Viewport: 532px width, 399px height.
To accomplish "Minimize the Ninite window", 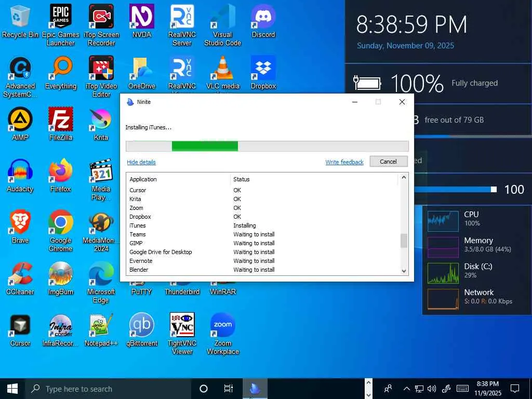I will pyautogui.click(x=355, y=102).
